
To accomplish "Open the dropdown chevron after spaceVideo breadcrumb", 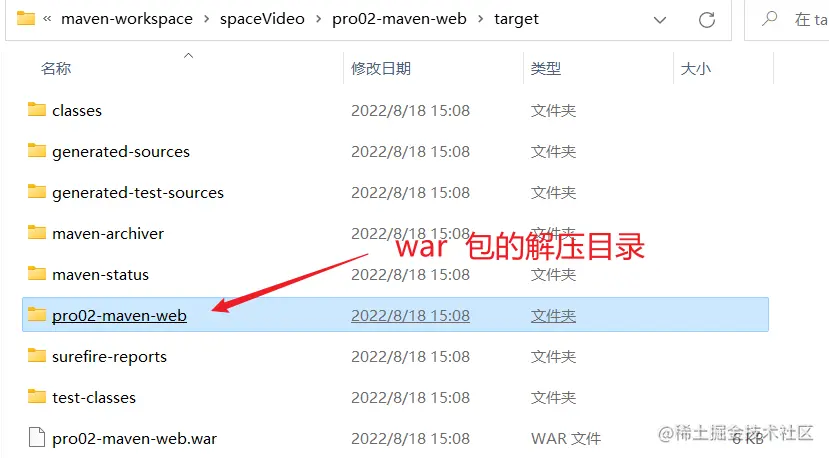I will tap(318, 19).
